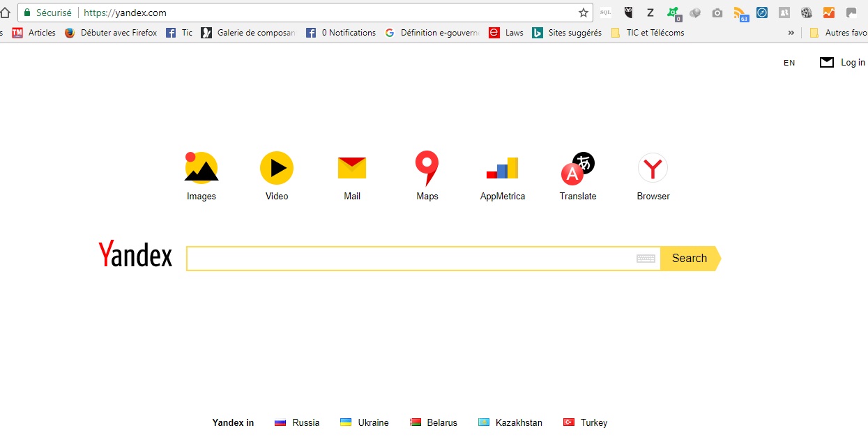Open the RSS feed extension showing 63
The width and height of the screenshot is (868, 444).
click(x=740, y=13)
